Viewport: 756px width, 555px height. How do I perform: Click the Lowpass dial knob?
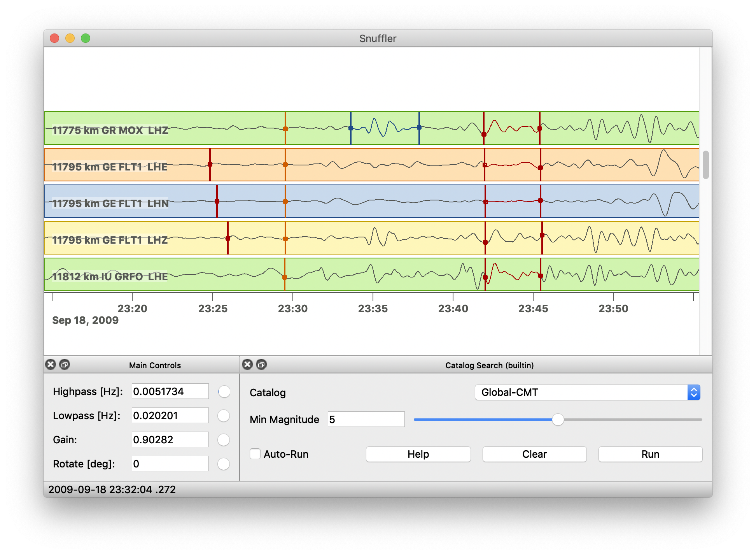[x=224, y=416]
